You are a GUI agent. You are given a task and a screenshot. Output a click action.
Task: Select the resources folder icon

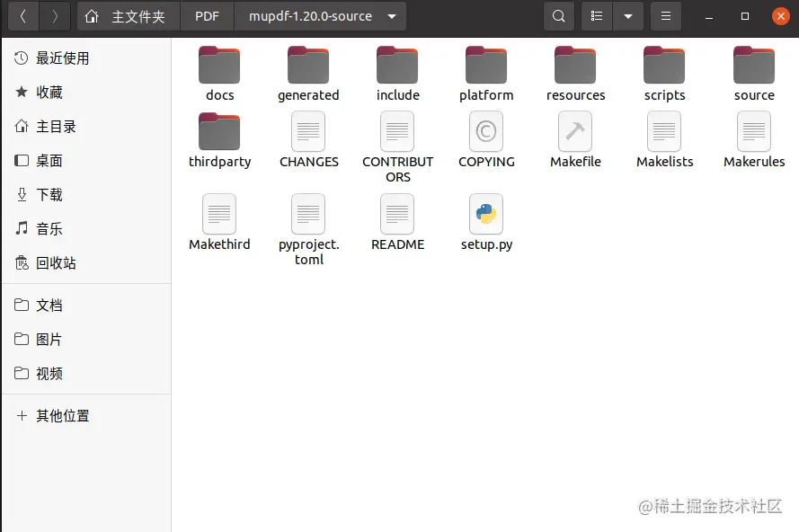pos(575,65)
